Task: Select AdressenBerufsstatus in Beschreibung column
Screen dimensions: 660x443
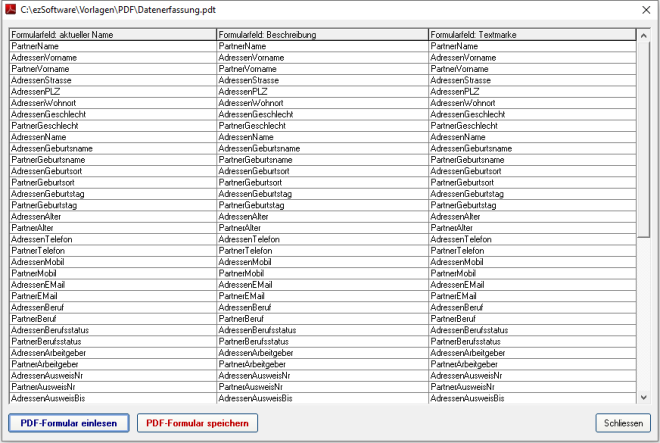Action: [x=322, y=331]
